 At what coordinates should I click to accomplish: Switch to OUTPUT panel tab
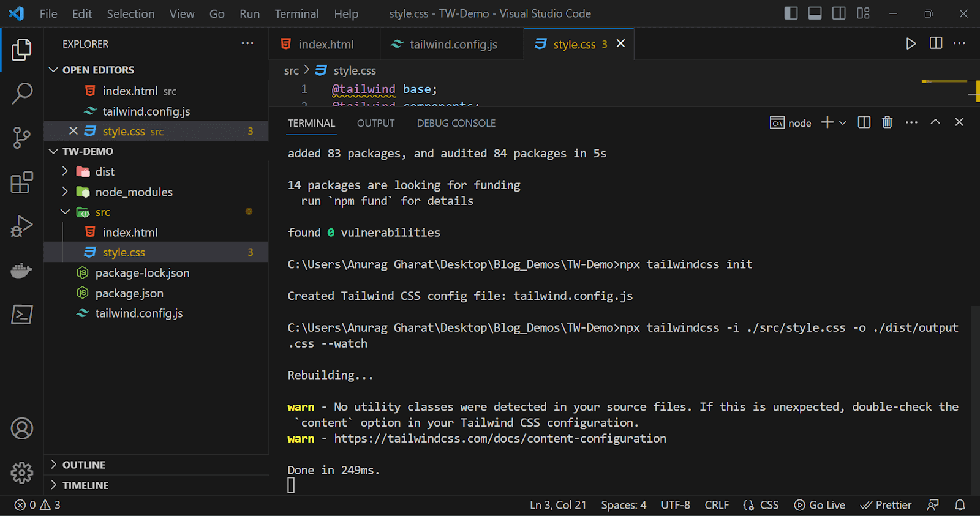point(376,123)
